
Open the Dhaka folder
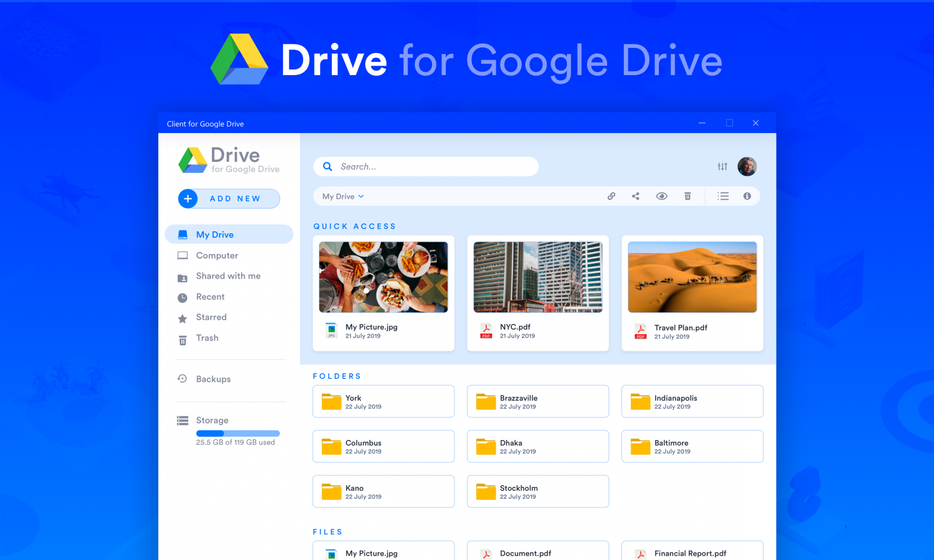pyautogui.click(x=538, y=447)
